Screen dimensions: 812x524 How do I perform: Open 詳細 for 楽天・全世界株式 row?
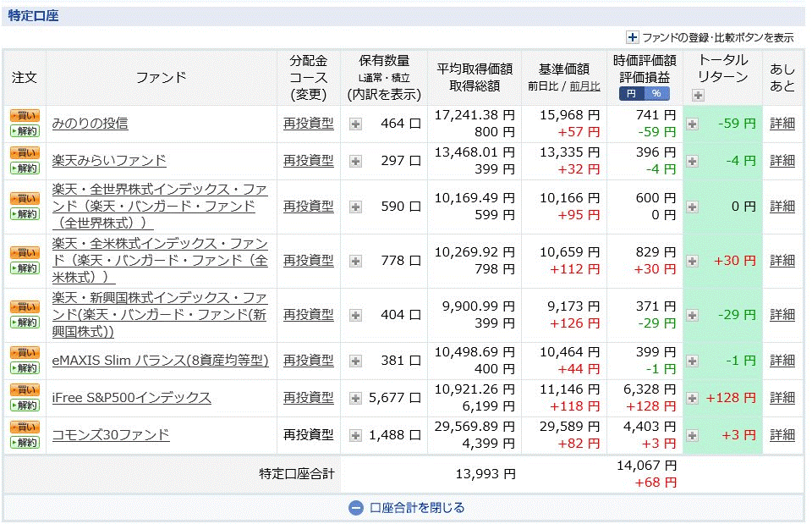click(782, 207)
